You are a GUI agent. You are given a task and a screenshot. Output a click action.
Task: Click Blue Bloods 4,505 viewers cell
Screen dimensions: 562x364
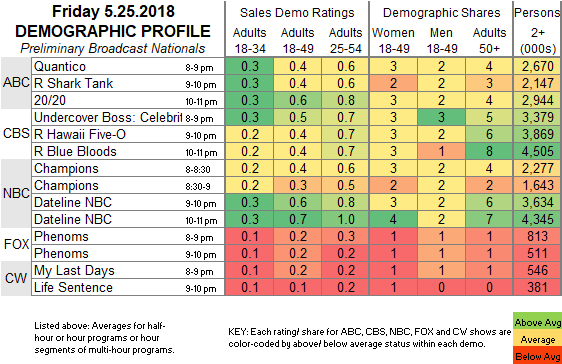click(x=537, y=152)
